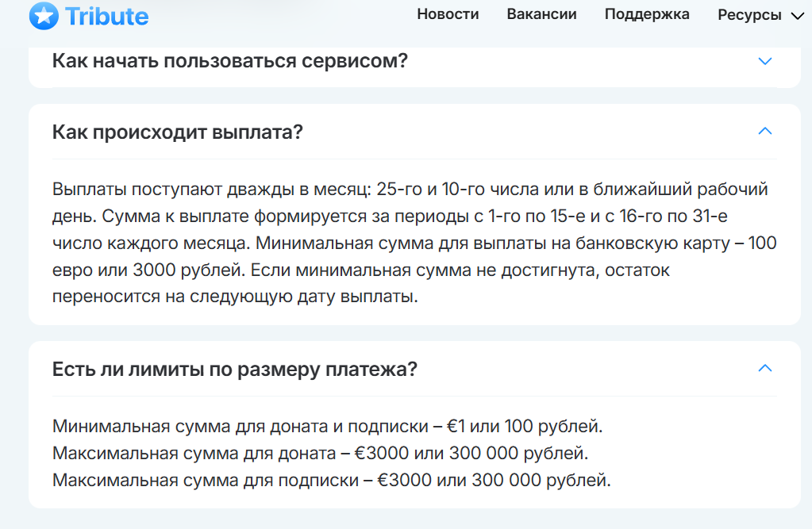The width and height of the screenshot is (812, 529).
Task: Click the minimum donation line "€1 или 100 рублей"
Action: pyautogui.click(x=328, y=426)
